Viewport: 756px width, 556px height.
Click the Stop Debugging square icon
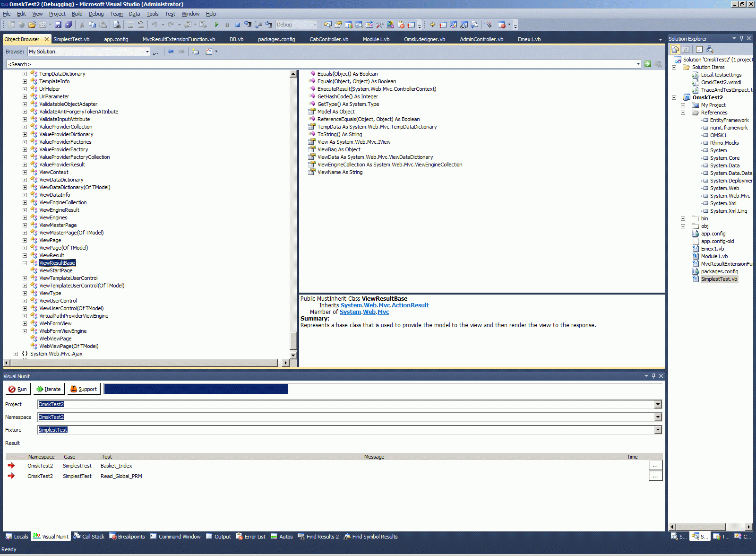coord(237,25)
